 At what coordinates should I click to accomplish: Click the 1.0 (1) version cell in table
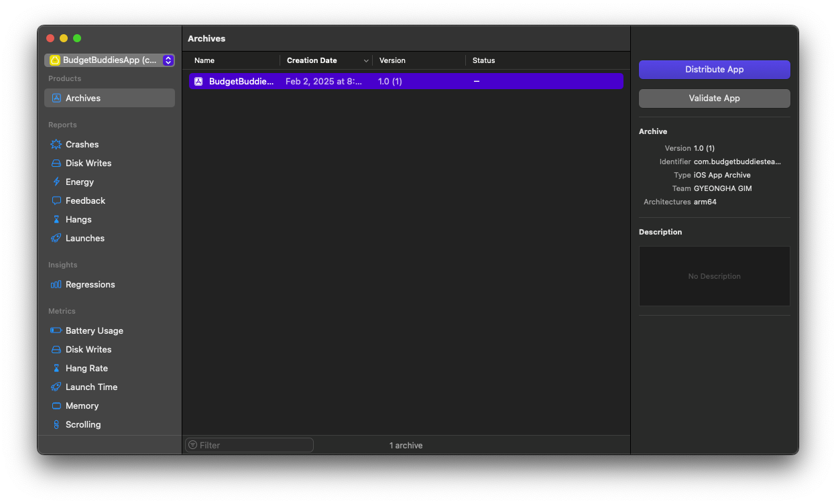click(x=390, y=81)
